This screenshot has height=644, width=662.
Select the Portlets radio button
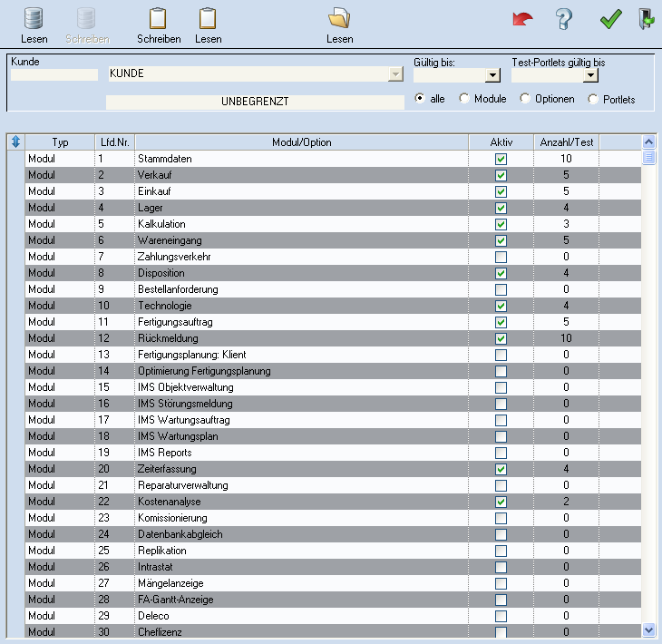(594, 99)
